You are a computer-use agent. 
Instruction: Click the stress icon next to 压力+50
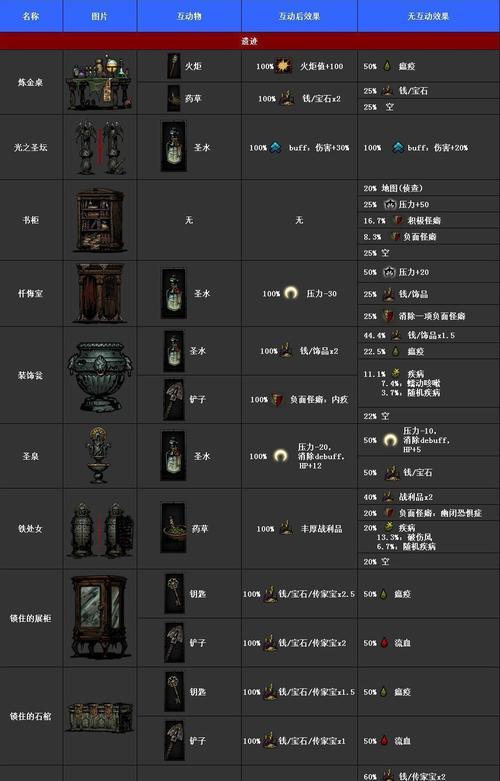click(390, 204)
